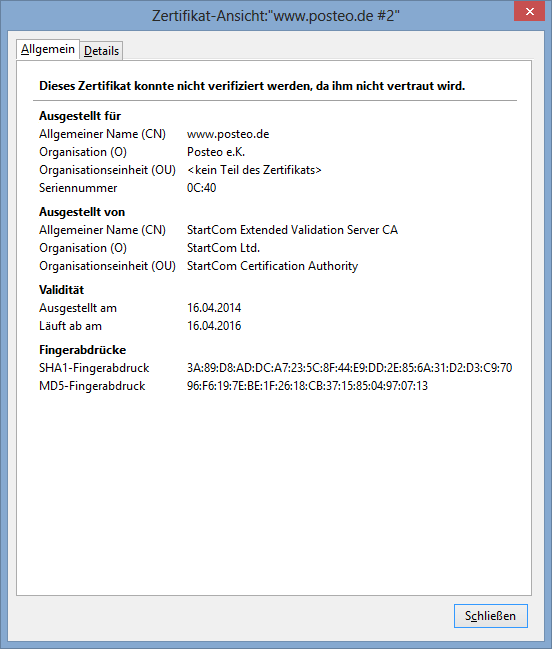Click the serial number value 0C:40
Image resolution: width=552 pixels, height=649 pixels.
pyautogui.click(x=202, y=188)
